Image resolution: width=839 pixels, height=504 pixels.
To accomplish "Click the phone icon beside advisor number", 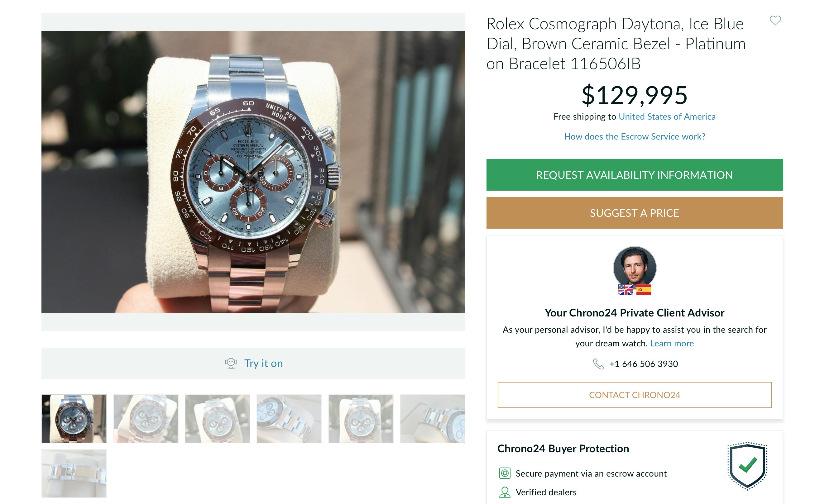I will coord(598,364).
